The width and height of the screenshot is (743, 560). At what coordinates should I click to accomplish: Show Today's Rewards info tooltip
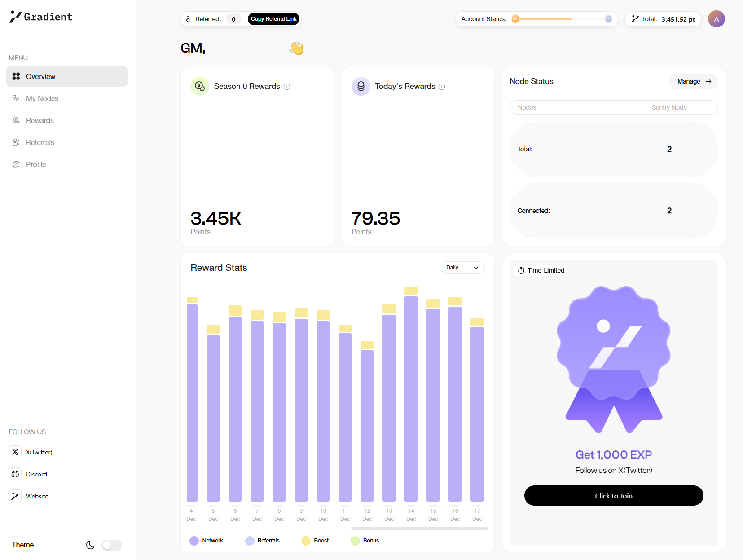pyautogui.click(x=442, y=87)
